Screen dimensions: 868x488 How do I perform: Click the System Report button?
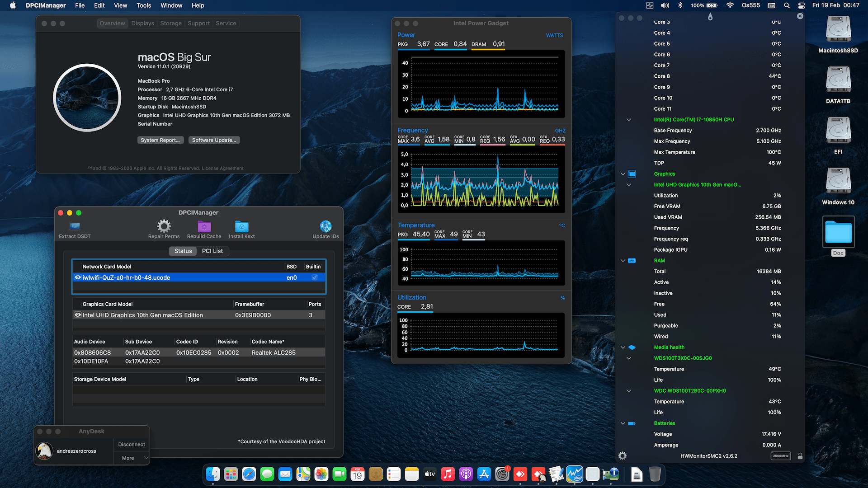160,140
